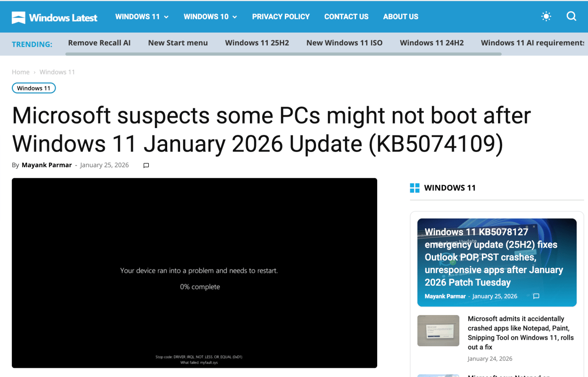Image resolution: width=588 pixels, height=377 pixels.
Task: Open the Privacy Policy menu item
Action: click(x=281, y=17)
